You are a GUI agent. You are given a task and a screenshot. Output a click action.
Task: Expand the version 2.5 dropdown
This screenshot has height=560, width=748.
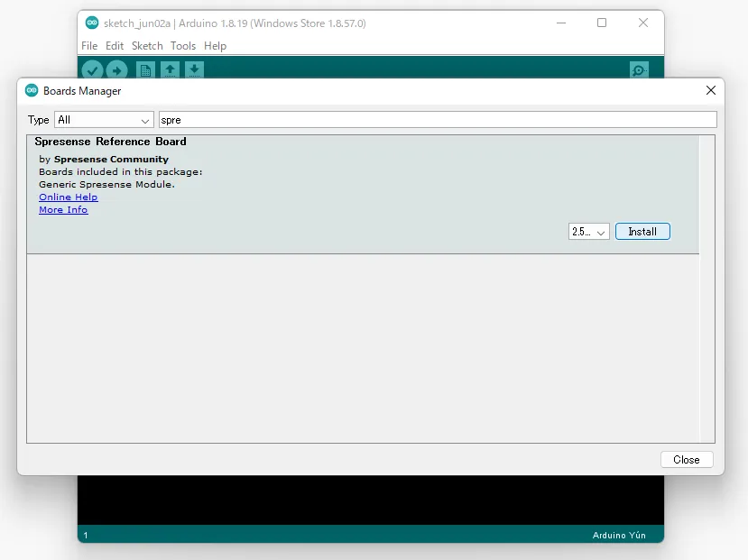point(588,232)
